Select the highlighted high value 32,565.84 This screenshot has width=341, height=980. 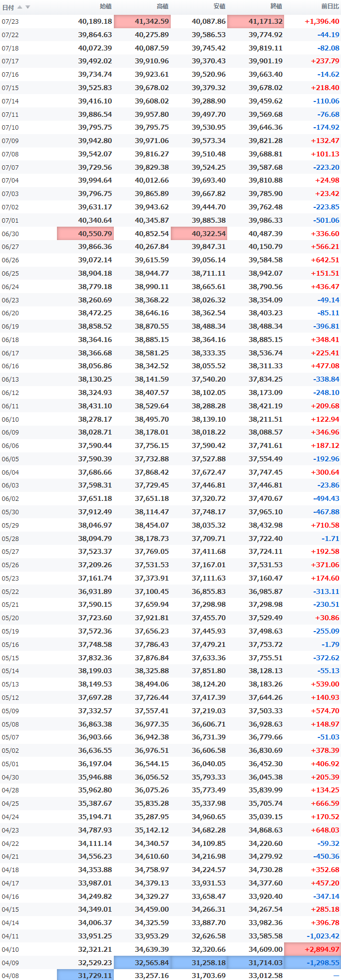coord(142,963)
